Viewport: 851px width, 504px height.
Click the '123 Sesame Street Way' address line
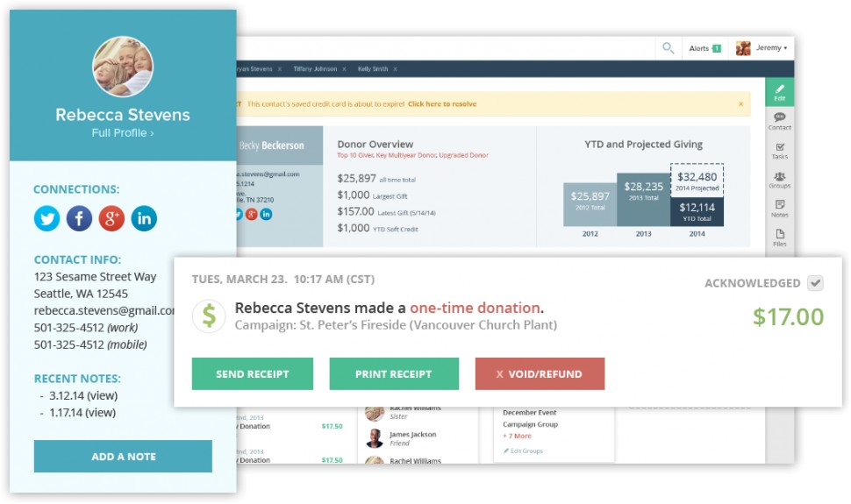(95, 277)
